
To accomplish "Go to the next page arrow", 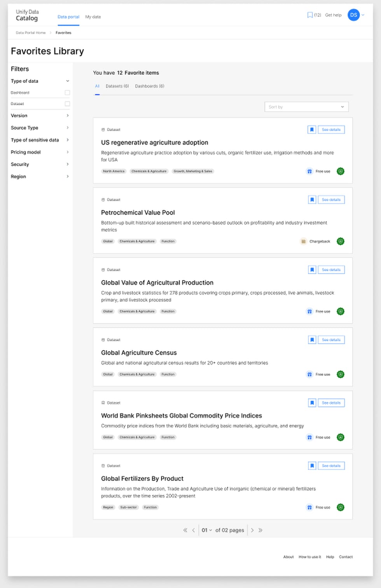I will 252,530.
